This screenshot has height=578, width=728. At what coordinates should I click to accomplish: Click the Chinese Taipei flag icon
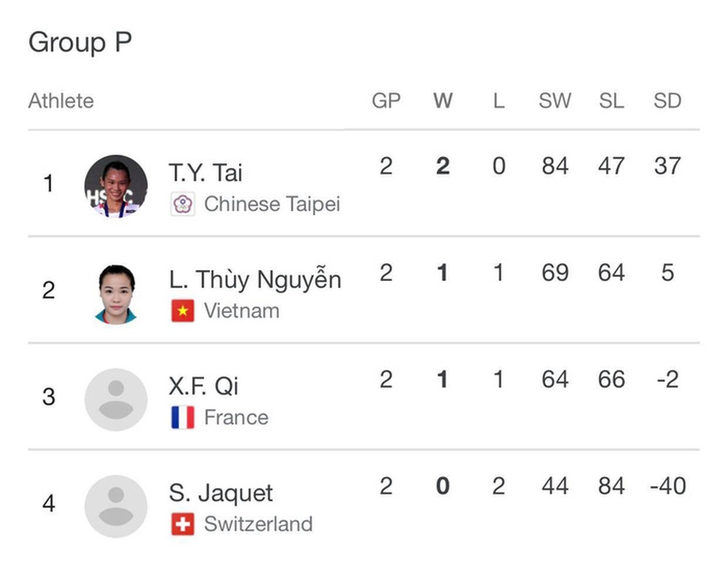(183, 204)
